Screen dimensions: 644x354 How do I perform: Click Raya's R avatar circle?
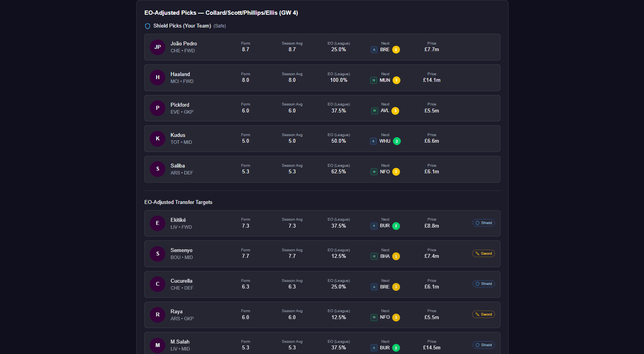point(158,315)
